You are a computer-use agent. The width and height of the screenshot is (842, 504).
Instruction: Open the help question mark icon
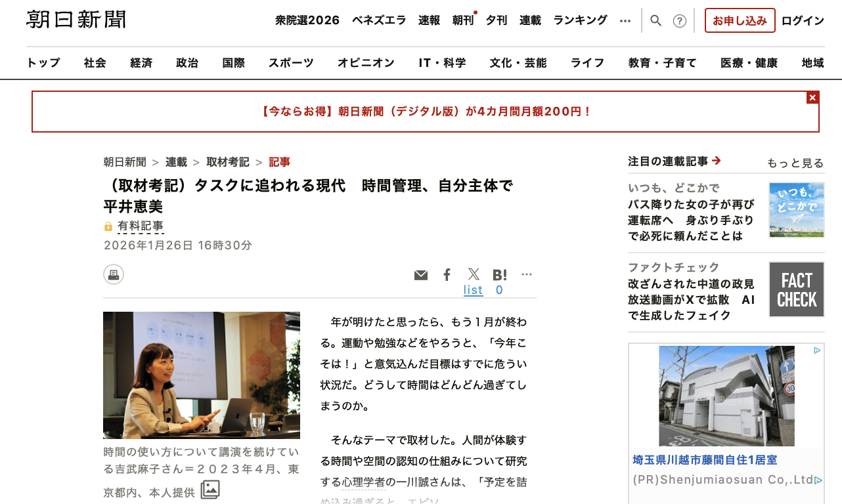point(680,20)
